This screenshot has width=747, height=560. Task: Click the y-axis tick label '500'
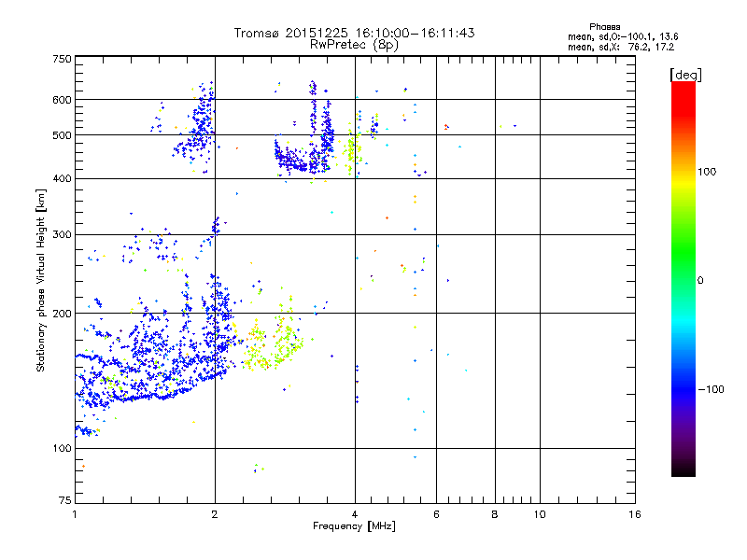tap(63, 135)
